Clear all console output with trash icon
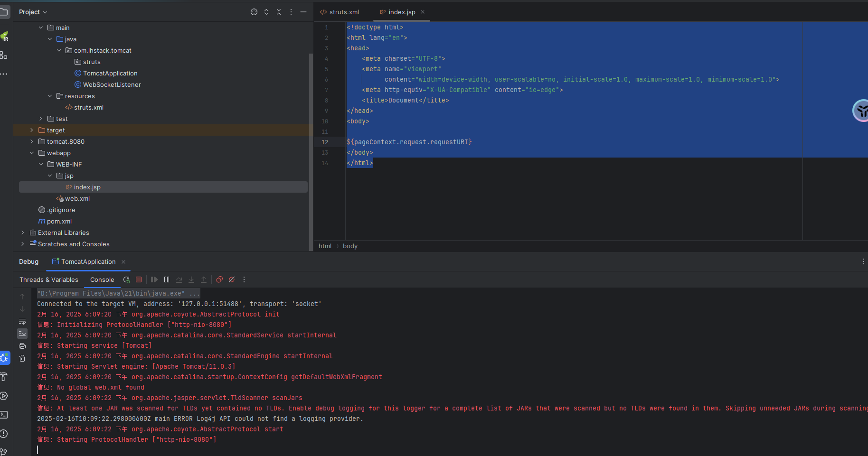Viewport: 868px width, 456px height. click(22, 359)
